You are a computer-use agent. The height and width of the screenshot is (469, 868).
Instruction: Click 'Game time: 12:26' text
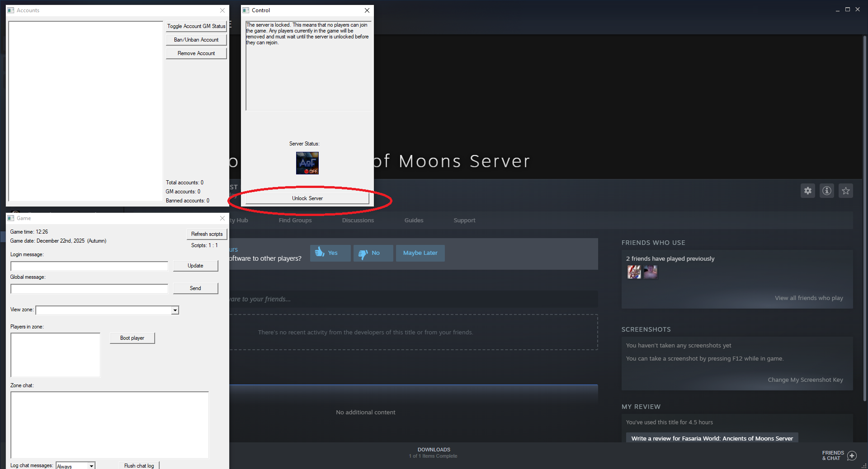[x=29, y=232]
